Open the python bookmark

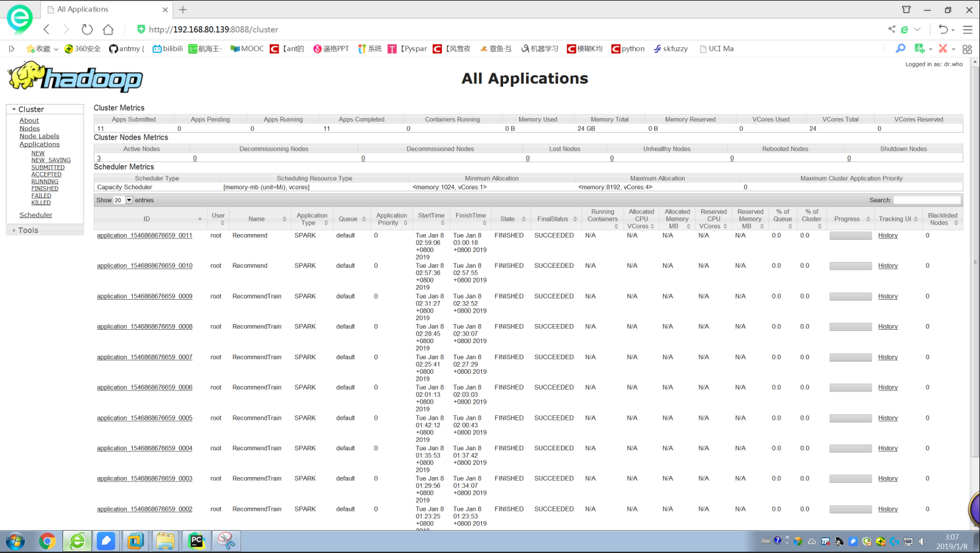coord(627,48)
